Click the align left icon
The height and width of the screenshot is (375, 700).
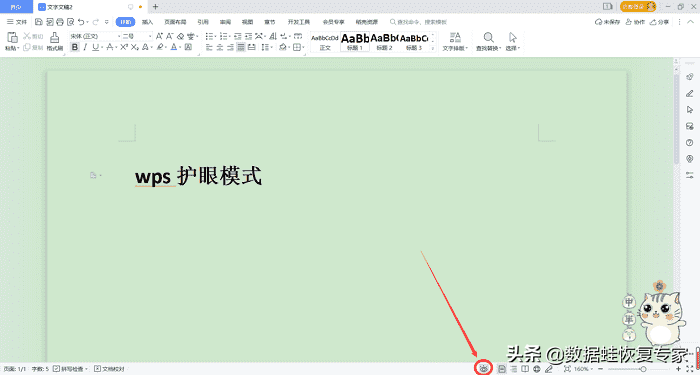point(209,47)
